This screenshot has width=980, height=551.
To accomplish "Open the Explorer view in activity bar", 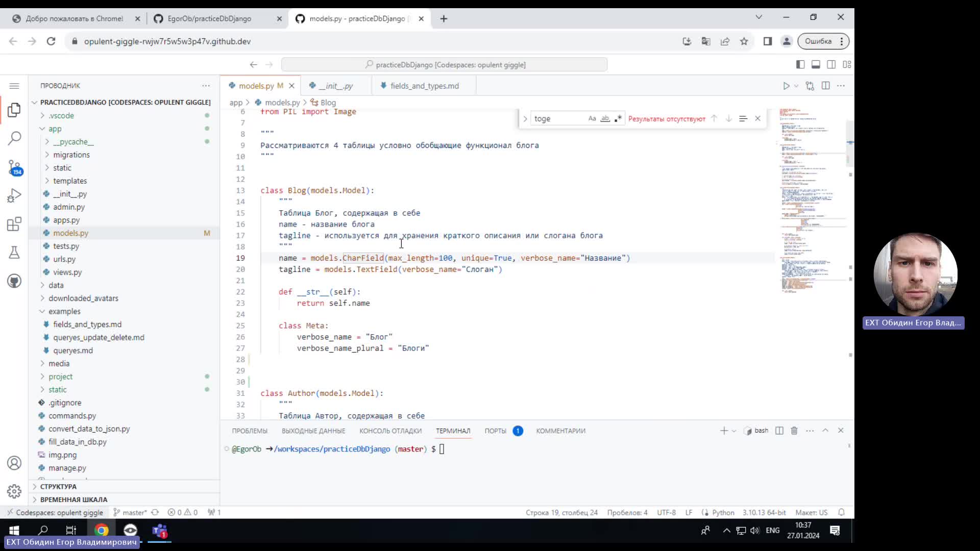I will click(14, 110).
